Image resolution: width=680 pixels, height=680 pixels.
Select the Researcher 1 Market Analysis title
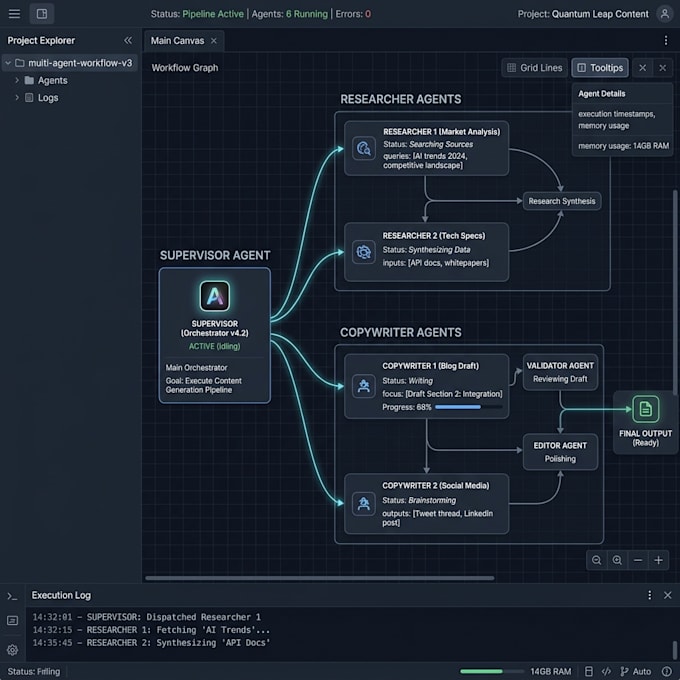point(441,132)
